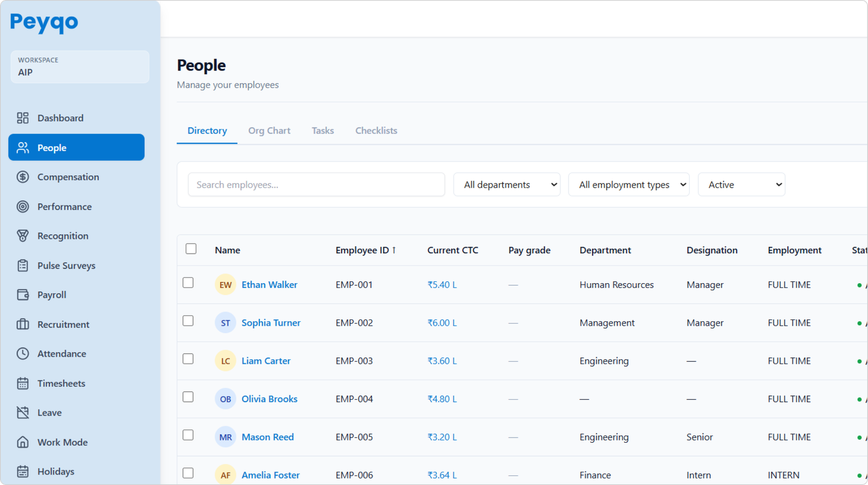Viewport: 868px width, 485px height.
Task: Click the OB avatar for Olivia Brooks
Action: 225,399
